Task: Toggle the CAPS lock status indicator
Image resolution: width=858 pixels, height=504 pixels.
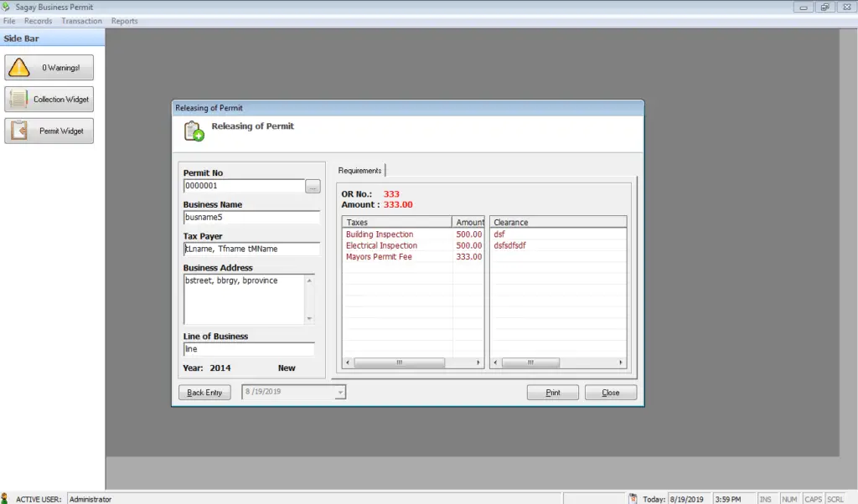Action: coord(813,498)
